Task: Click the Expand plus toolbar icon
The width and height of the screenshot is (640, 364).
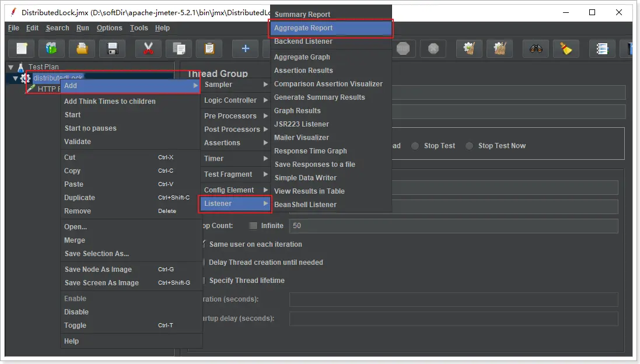Action: pos(245,48)
